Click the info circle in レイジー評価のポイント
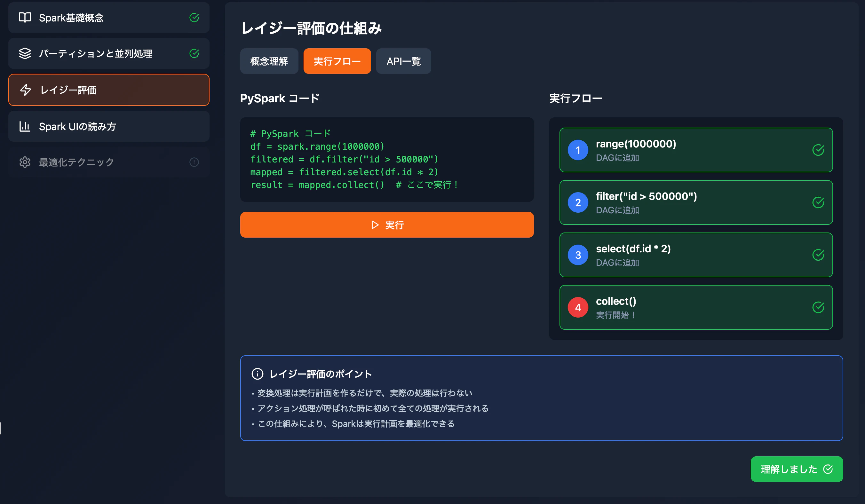 coord(257,374)
